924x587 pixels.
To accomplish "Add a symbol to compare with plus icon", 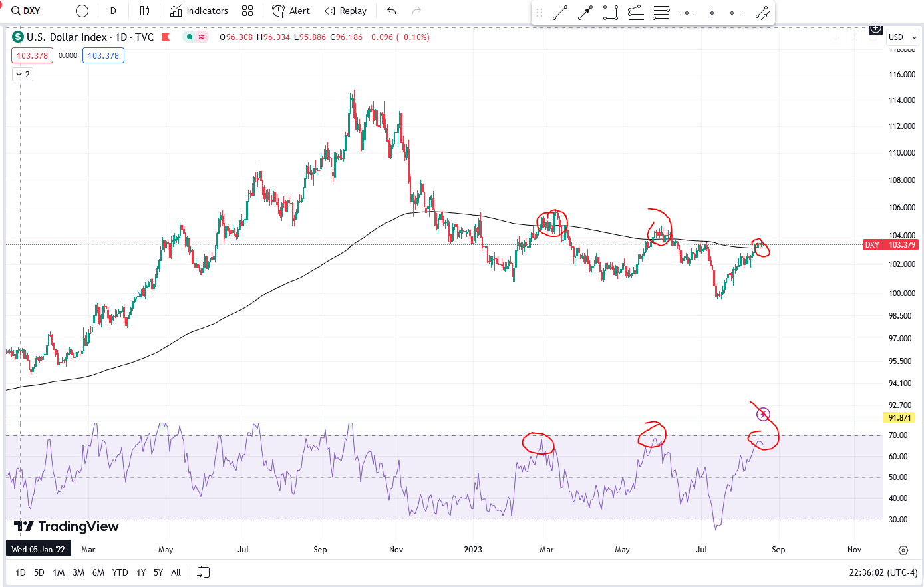I will pyautogui.click(x=82, y=11).
